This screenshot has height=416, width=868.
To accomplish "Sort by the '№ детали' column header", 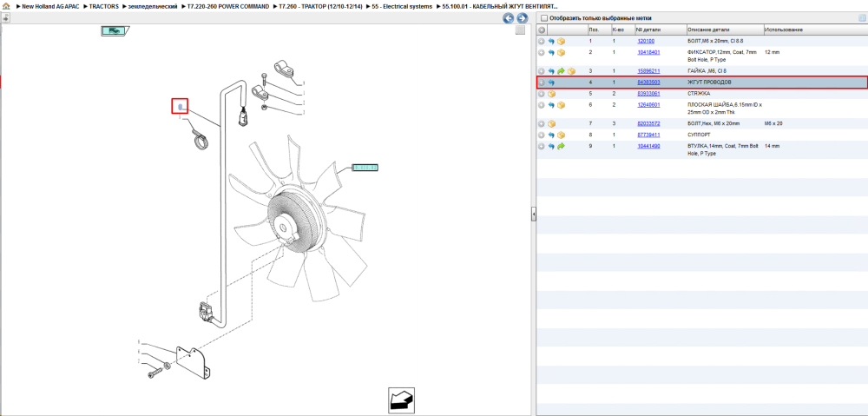I will click(x=660, y=30).
